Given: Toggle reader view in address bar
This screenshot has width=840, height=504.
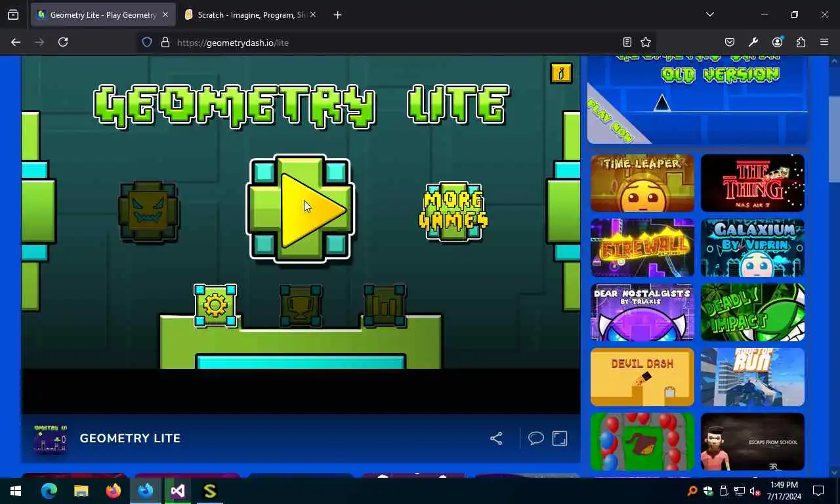Looking at the screenshot, I should [627, 42].
